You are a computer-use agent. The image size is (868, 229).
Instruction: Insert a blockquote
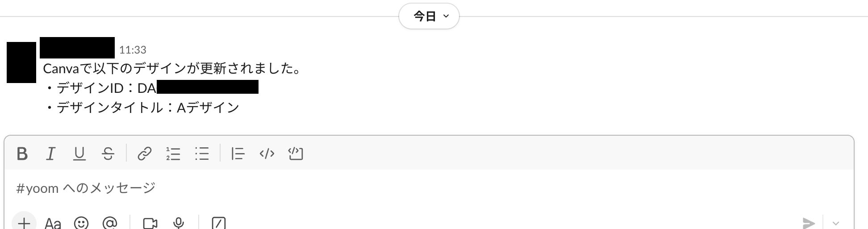238,154
